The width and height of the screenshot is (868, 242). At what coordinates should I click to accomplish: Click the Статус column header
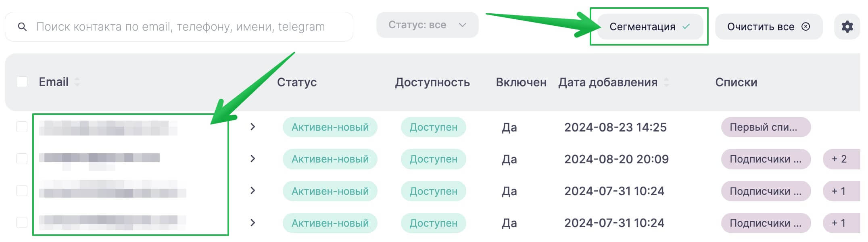tap(297, 82)
